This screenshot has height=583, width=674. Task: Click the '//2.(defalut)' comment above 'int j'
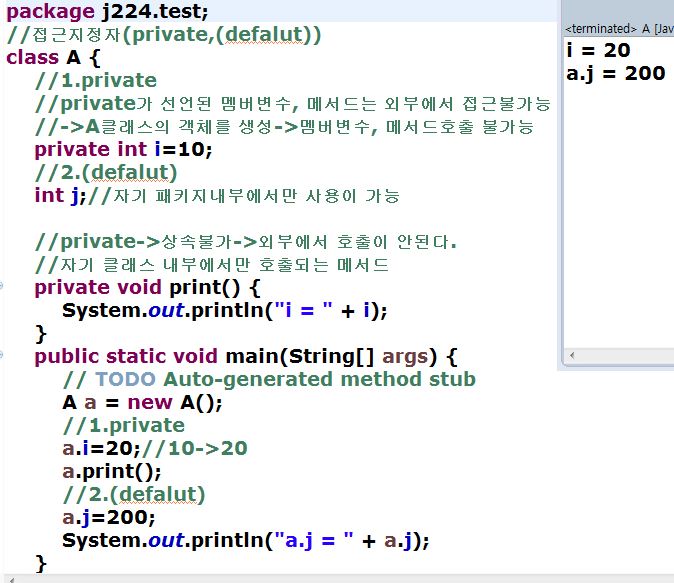(106, 172)
